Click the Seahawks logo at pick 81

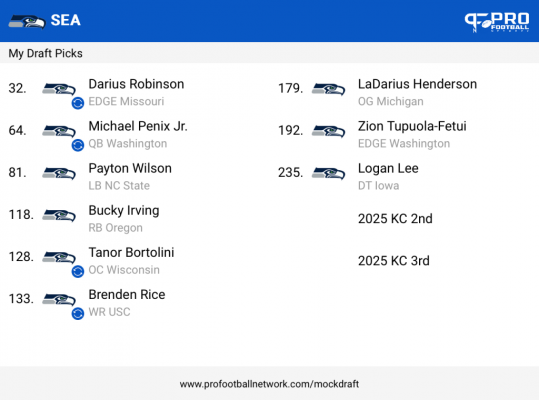[x=59, y=174]
